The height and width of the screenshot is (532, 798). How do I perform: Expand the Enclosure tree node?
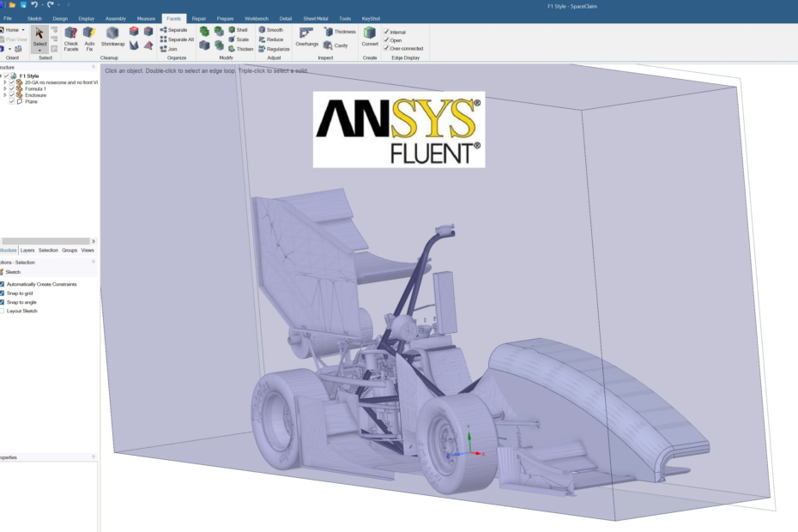[5, 95]
